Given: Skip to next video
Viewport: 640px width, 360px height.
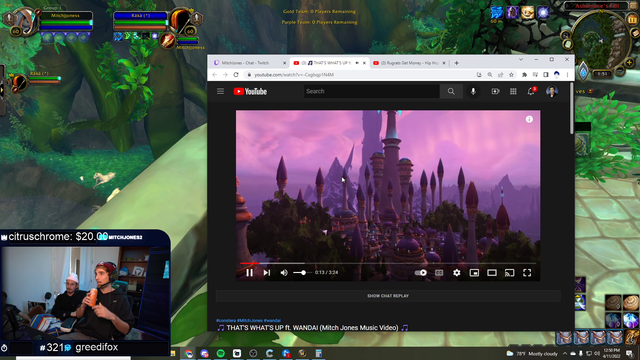Looking at the screenshot, I should 267,273.
